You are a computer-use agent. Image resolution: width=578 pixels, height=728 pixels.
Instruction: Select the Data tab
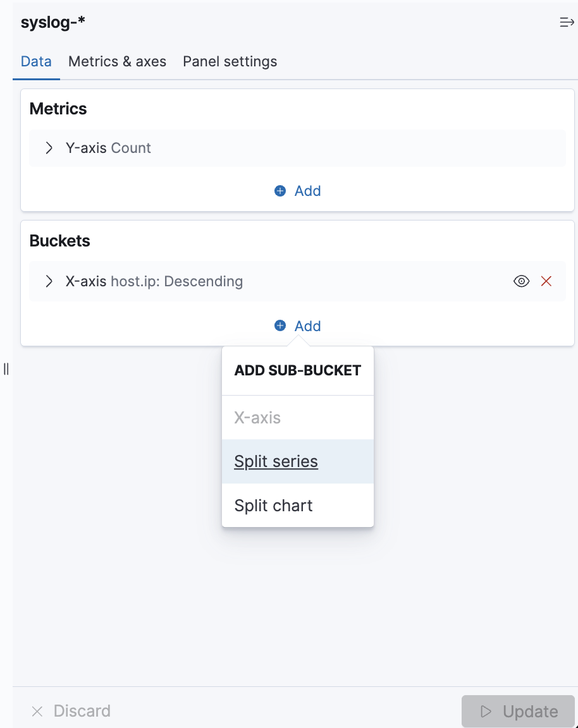click(x=36, y=62)
